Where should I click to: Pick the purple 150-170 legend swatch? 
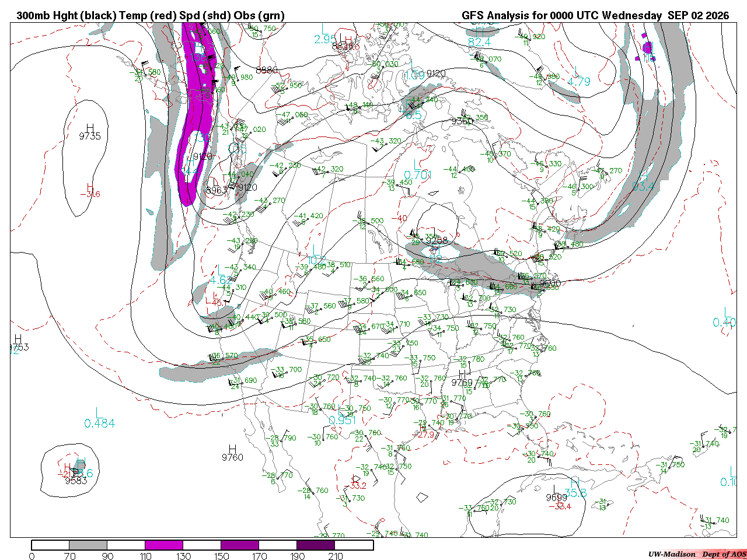(240, 545)
